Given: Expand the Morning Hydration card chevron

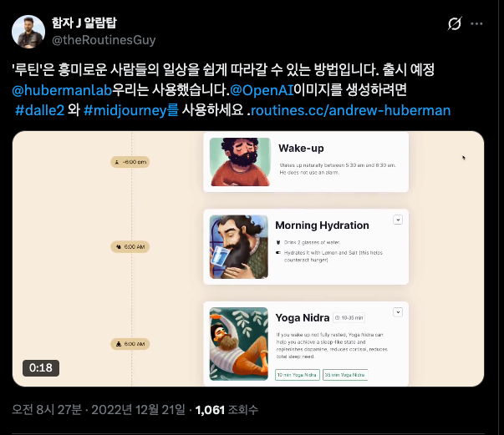Looking at the screenshot, I should tap(398, 219).
